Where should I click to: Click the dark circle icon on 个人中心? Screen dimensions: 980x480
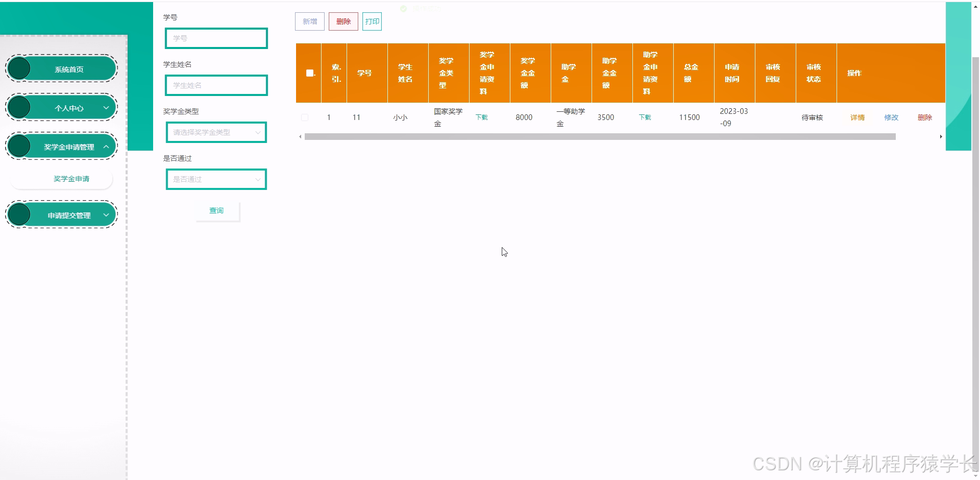tap(19, 107)
